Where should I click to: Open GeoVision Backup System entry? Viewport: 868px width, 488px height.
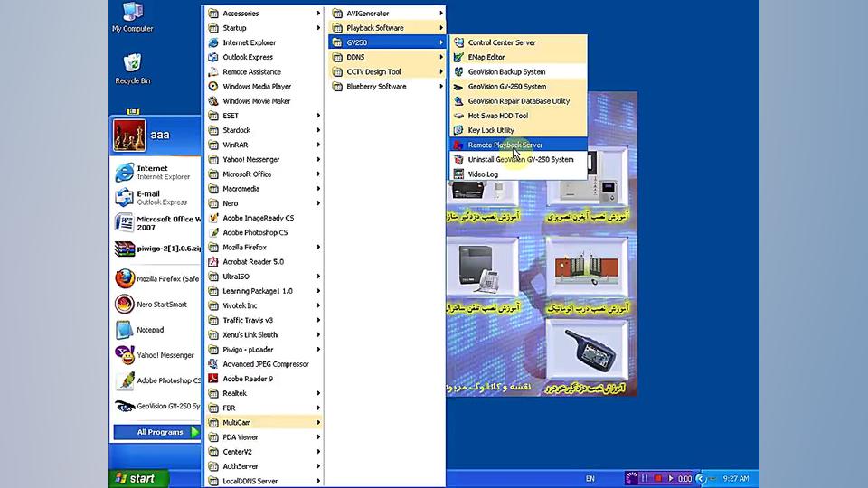pos(518,72)
